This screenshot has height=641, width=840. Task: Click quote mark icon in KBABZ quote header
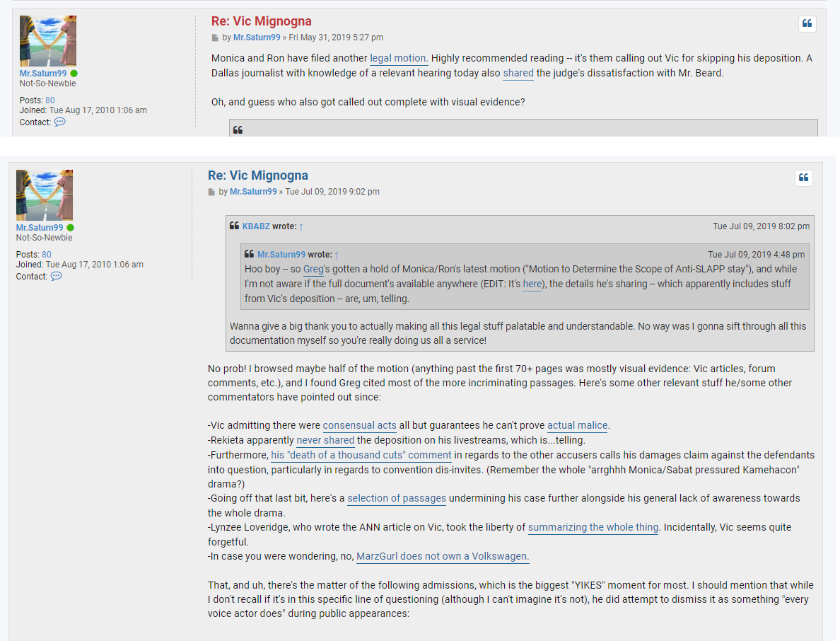pyautogui.click(x=234, y=226)
